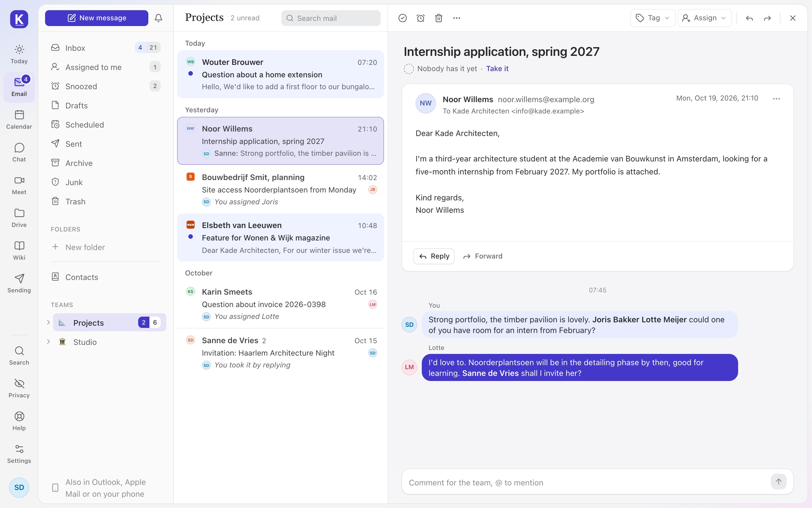
Task: Click the Nobody has it yet assignee circle
Action: 408,69
